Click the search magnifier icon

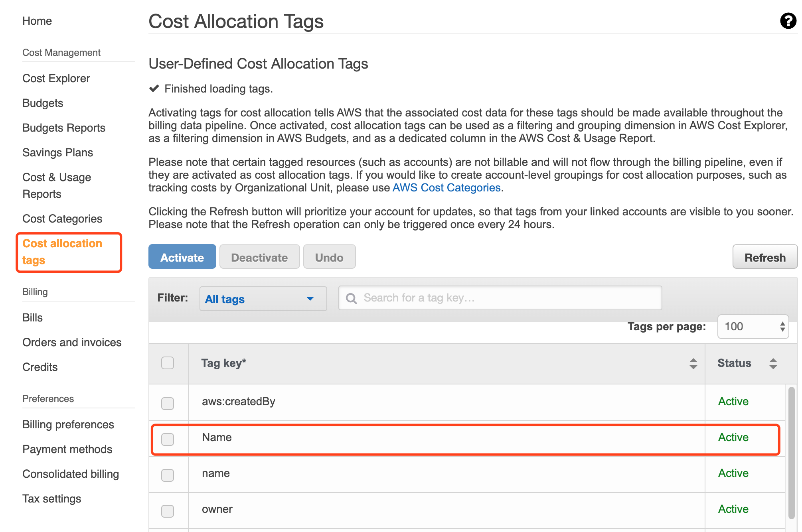pyautogui.click(x=351, y=298)
